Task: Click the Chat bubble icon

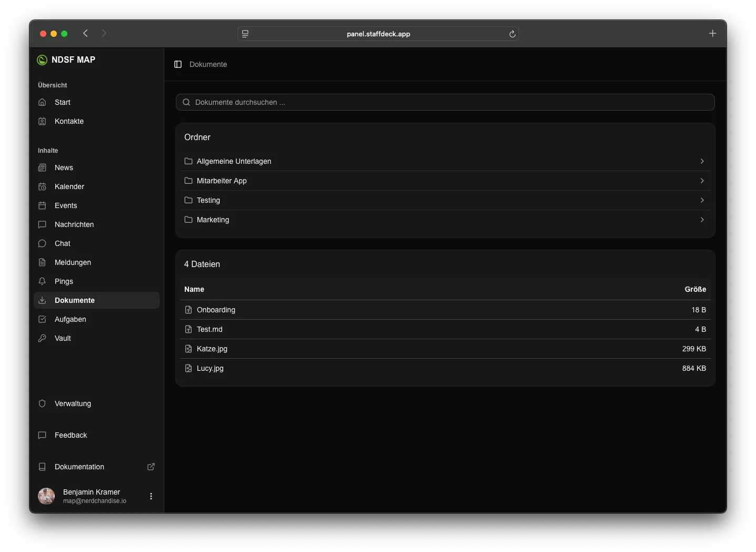Action: (x=42, y=243)
